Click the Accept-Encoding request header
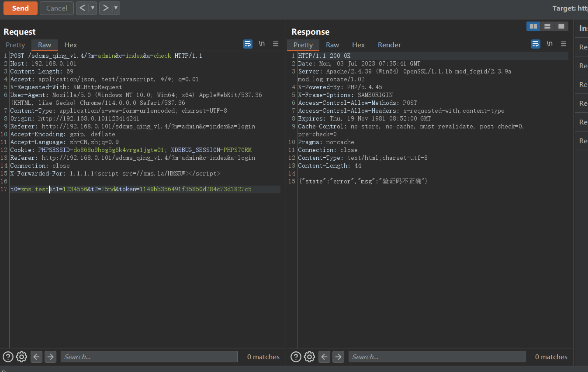 [x=63, y=134]
